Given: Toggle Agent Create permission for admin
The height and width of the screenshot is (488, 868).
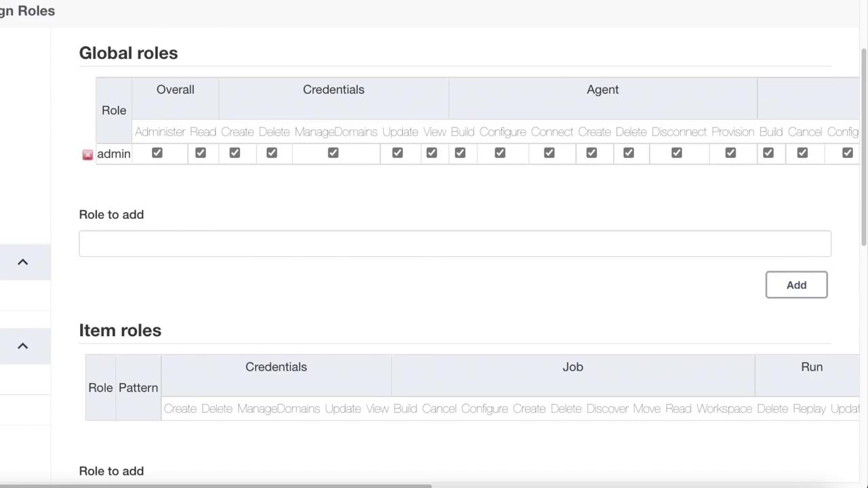Looking at the screenshot, I should (x=591, y=153).
